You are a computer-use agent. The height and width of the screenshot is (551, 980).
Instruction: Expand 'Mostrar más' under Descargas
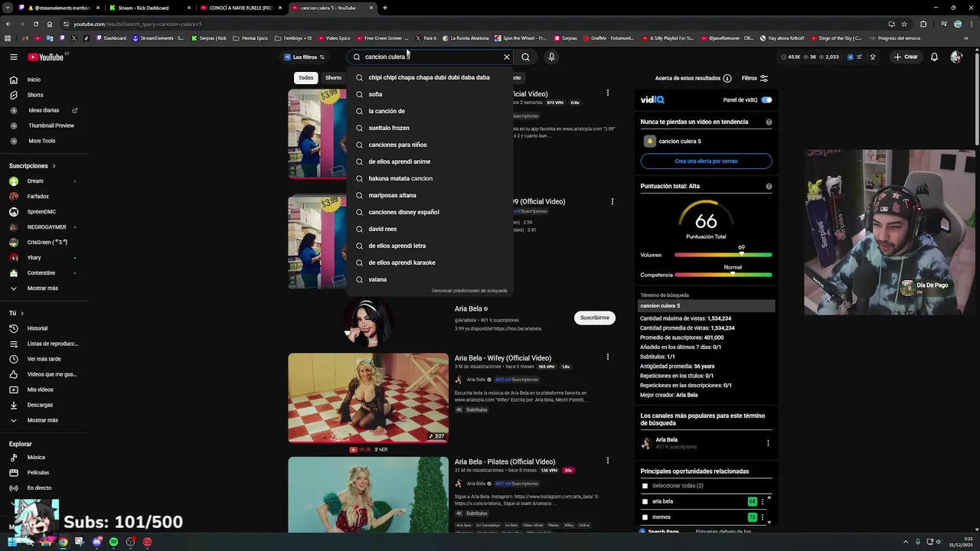(x=43, y=420)
